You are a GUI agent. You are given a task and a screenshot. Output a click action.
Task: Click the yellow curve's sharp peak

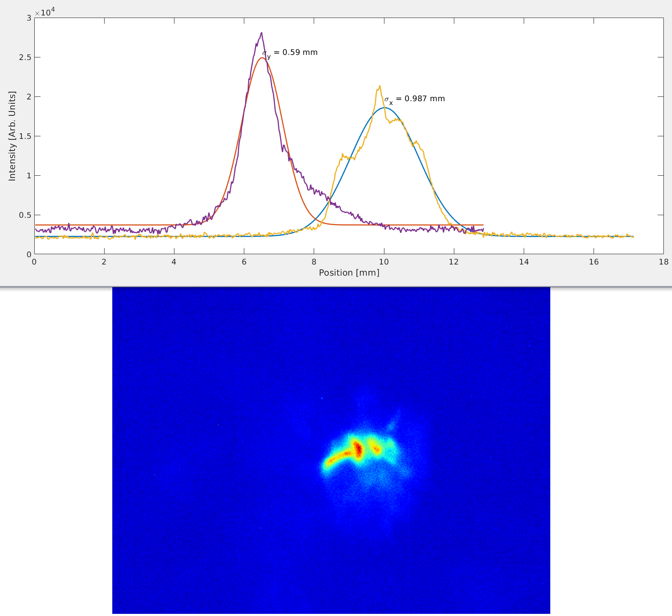click(380, 86)
